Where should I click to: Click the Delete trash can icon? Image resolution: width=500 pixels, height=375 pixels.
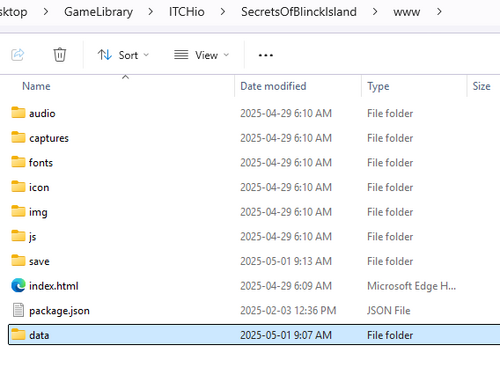[x=60, y=55]
